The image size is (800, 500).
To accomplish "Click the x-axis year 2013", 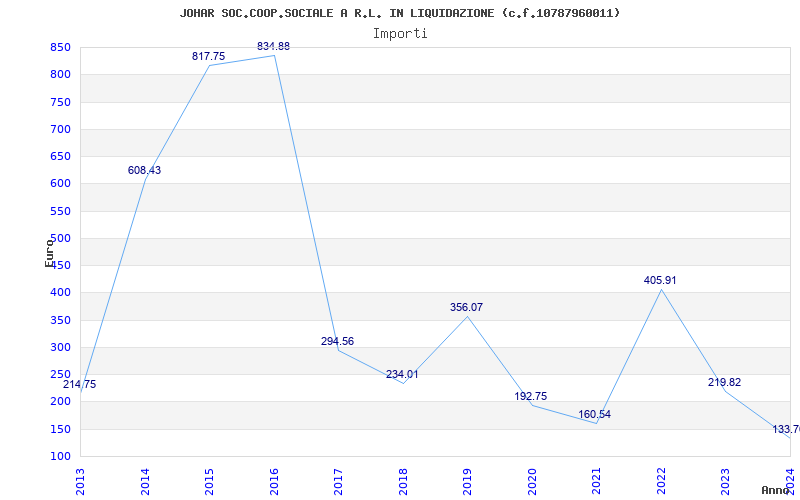I will click(x=80, y=481).
